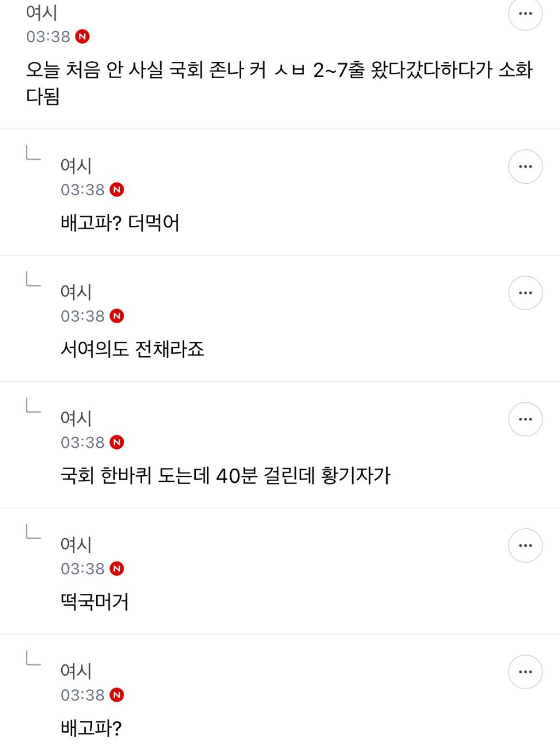The height and width of the screenshot is (747, 560).
Task: Tap the 여시 nickname above '국회 한바퀴' reply
Action: pyautogui.click(x=76, y=418)
